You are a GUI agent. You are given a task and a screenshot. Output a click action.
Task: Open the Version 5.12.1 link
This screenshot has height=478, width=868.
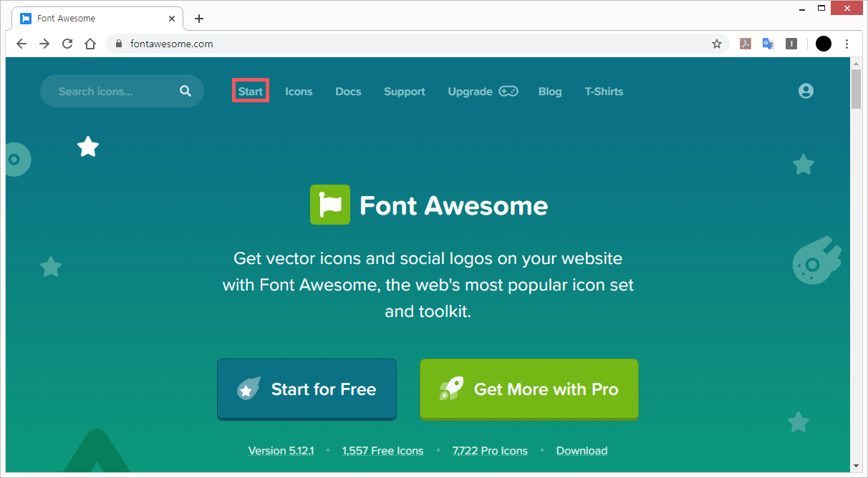[x=281, y=451]
